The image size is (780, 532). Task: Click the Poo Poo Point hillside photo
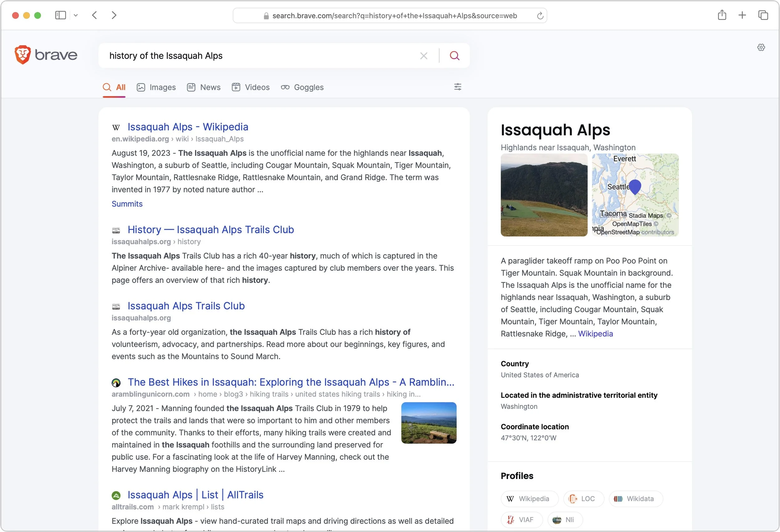pos(544,195)
